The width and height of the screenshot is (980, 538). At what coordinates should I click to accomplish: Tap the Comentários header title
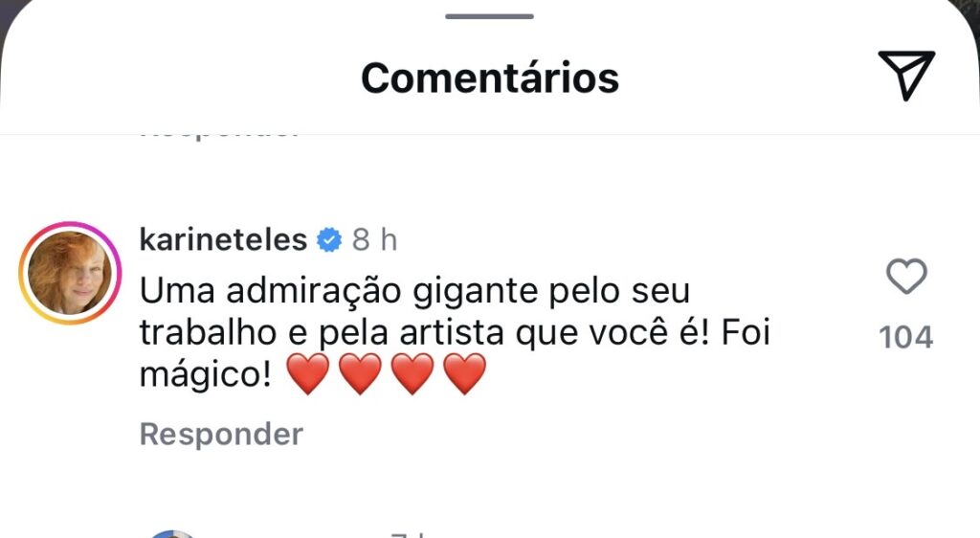(x=489, y=78)
